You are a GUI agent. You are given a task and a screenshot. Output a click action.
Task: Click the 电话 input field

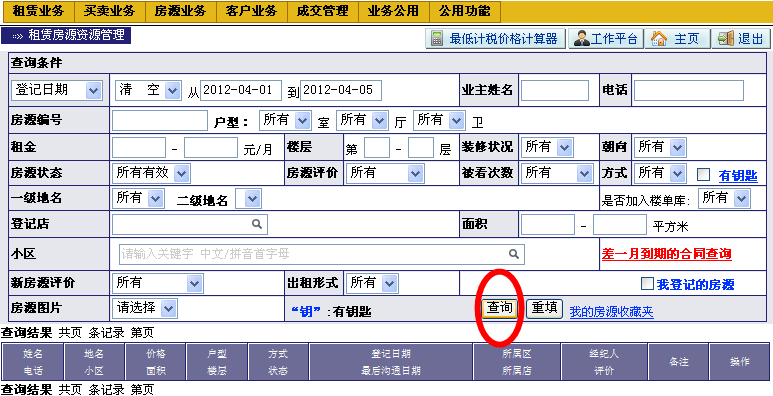tap(689, 91)
